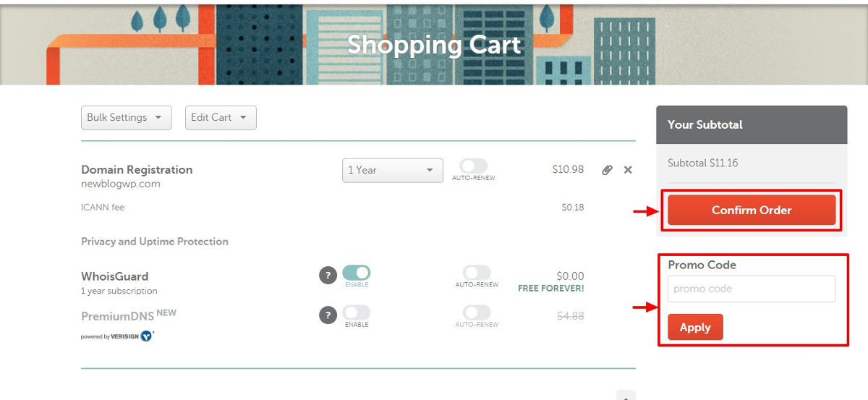Click the 1 year subscription text
The image size is (868, 400).
click(119, 291)
